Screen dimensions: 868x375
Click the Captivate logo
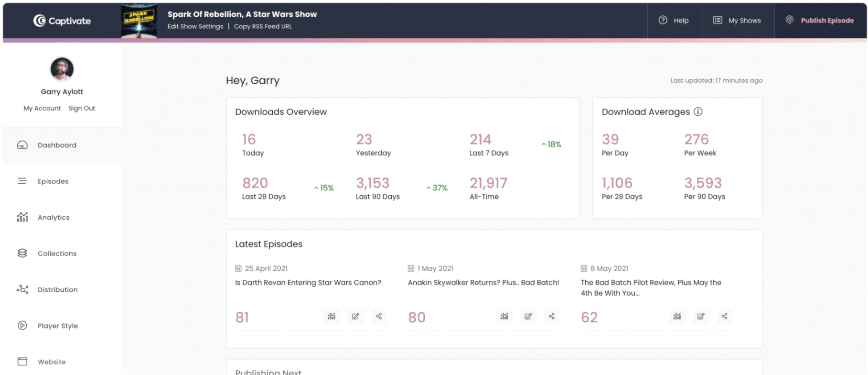click(x=62, y=21)
